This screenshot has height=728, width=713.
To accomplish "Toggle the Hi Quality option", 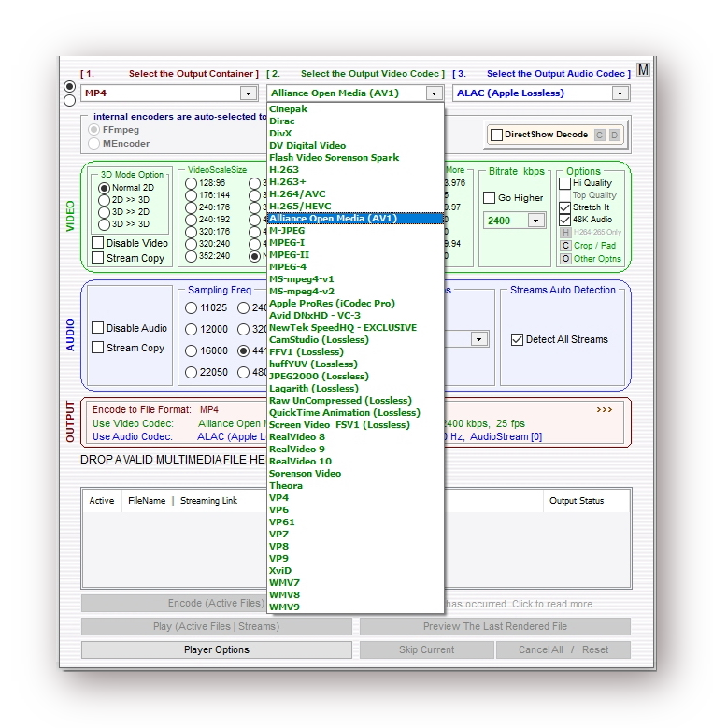I will (x=564, y=183).
